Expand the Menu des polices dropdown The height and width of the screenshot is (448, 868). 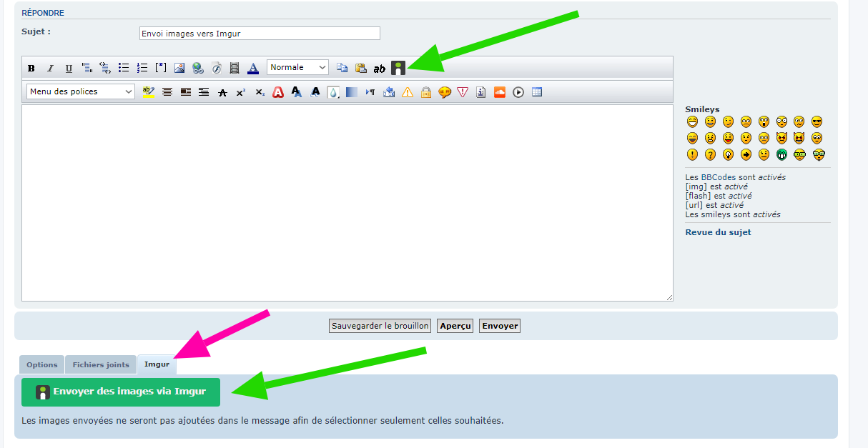pos(81,91)
